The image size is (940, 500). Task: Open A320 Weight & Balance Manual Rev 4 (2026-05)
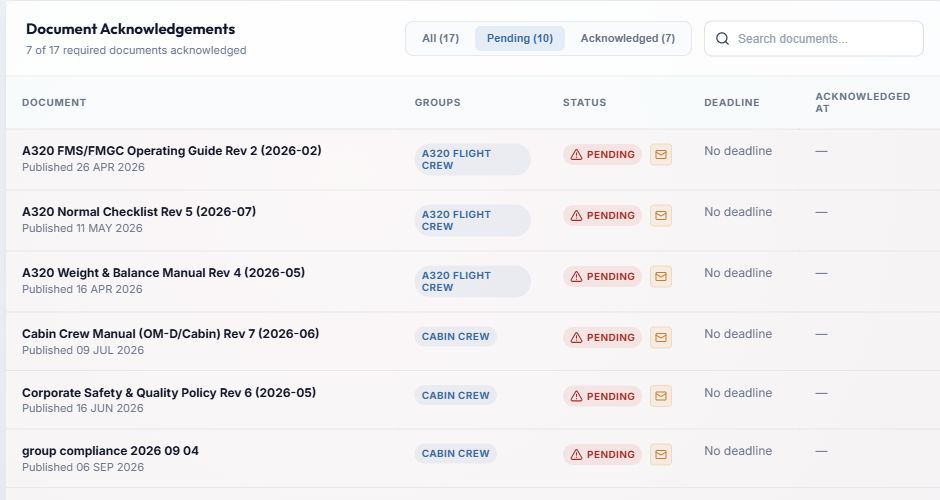pos(164,273)
